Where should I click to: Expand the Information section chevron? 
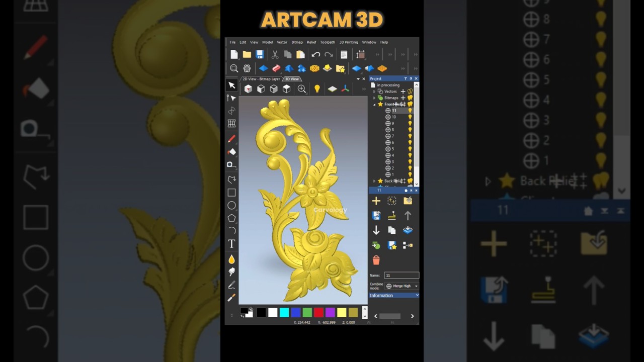[417, 296]
